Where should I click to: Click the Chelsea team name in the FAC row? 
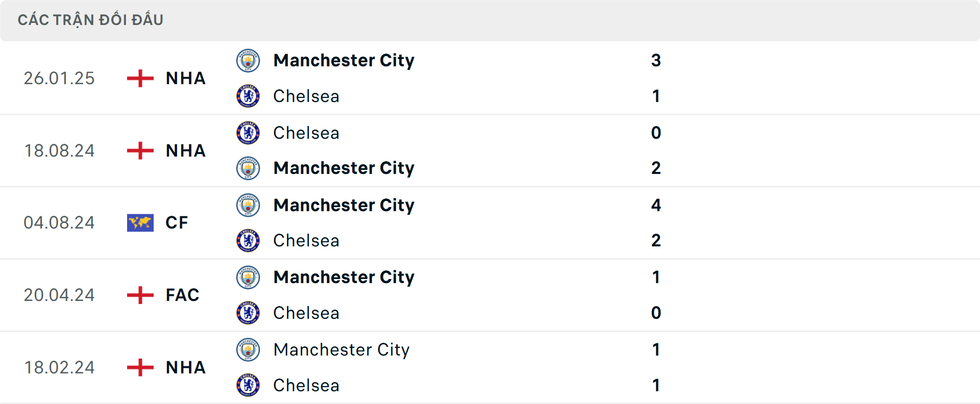[306, 313]
